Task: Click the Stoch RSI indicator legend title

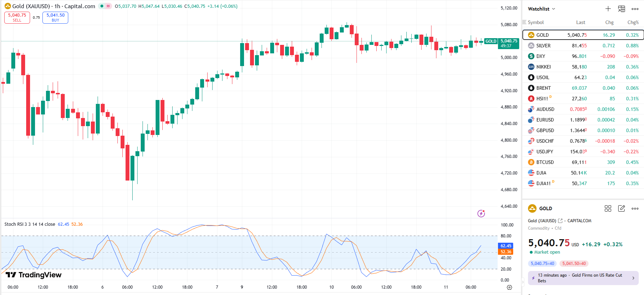Action: (30, 224)
